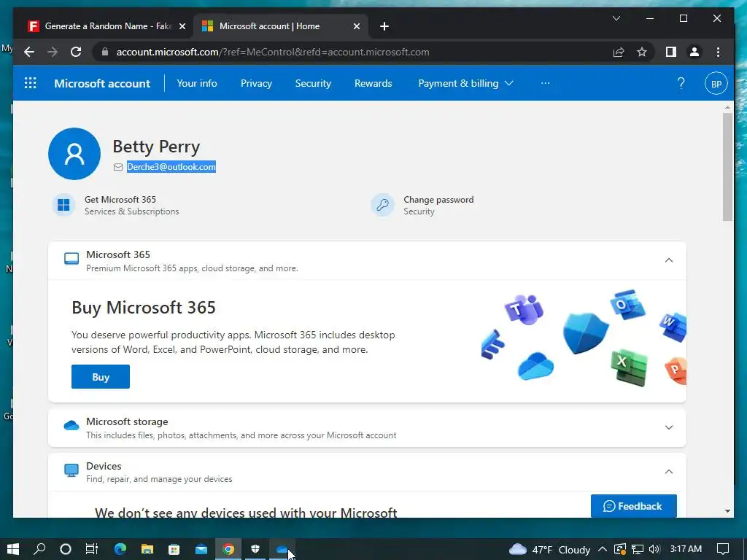Click the Chrome forward arrow

click(x=53, y=52)
